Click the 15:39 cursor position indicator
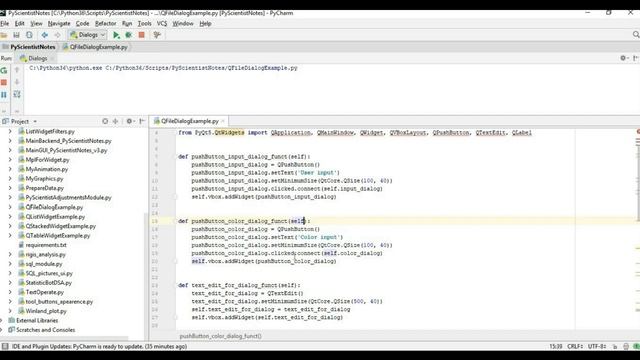640x360 pixels. tap(556, 347)
